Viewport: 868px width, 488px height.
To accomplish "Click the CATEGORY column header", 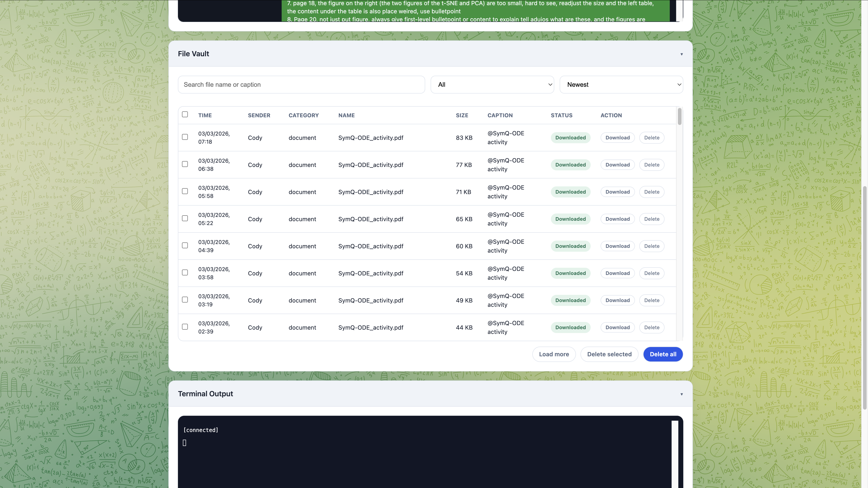I will coord(303,115).
